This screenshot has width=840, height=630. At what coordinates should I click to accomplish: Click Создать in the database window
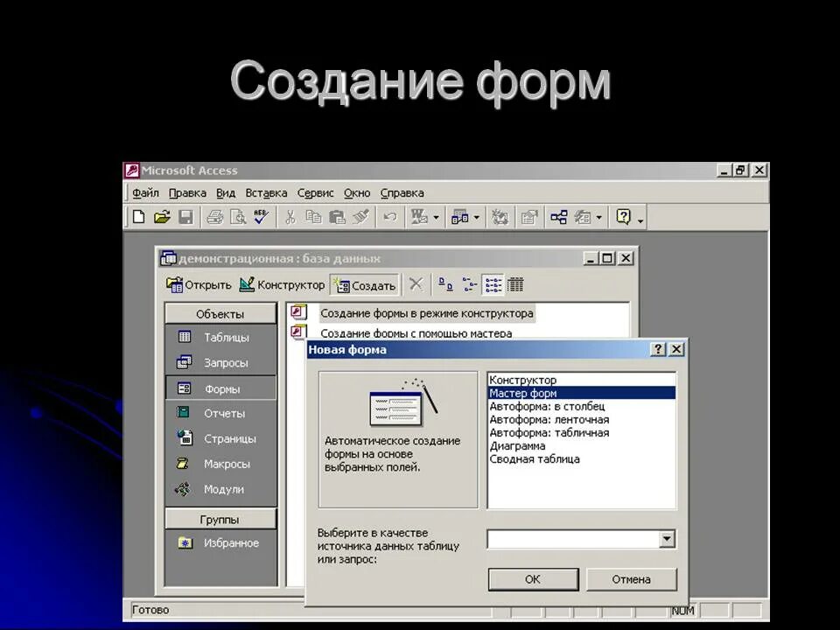click(x=365, y=285)
